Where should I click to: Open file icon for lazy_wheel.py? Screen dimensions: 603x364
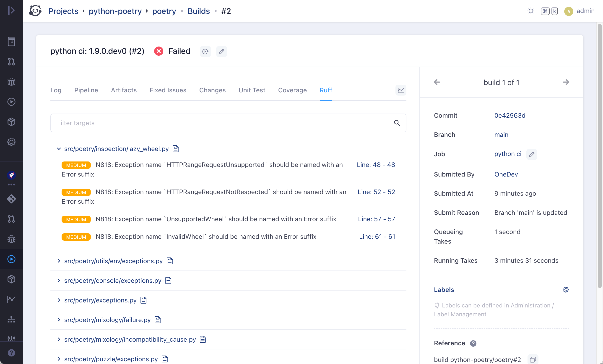(x=175, y=149)
